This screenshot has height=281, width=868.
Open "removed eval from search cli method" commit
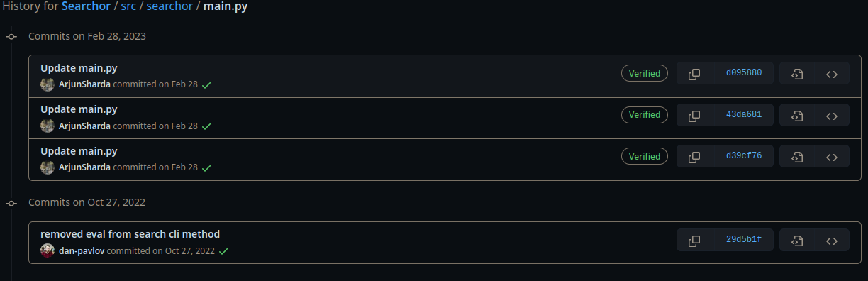coord(130,234)
